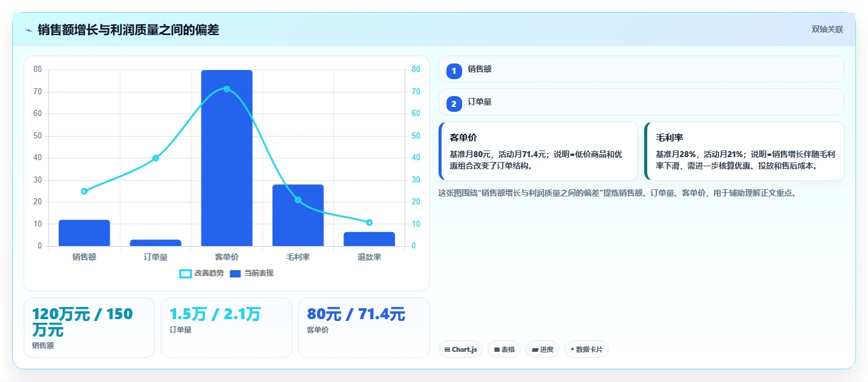Click the sparkle icon in 数据卡片 chip
Viewport: 868px width, 382px height.
coord(572,349)
